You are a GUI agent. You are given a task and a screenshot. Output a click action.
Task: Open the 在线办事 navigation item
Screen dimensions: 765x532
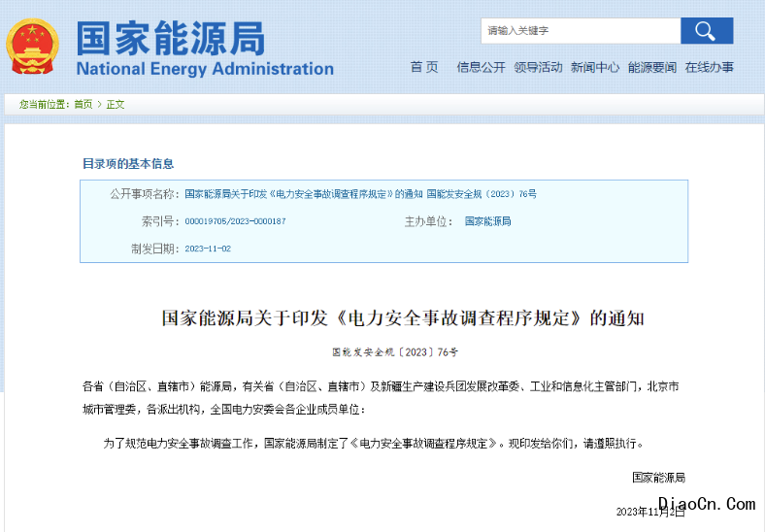point(709,67)
